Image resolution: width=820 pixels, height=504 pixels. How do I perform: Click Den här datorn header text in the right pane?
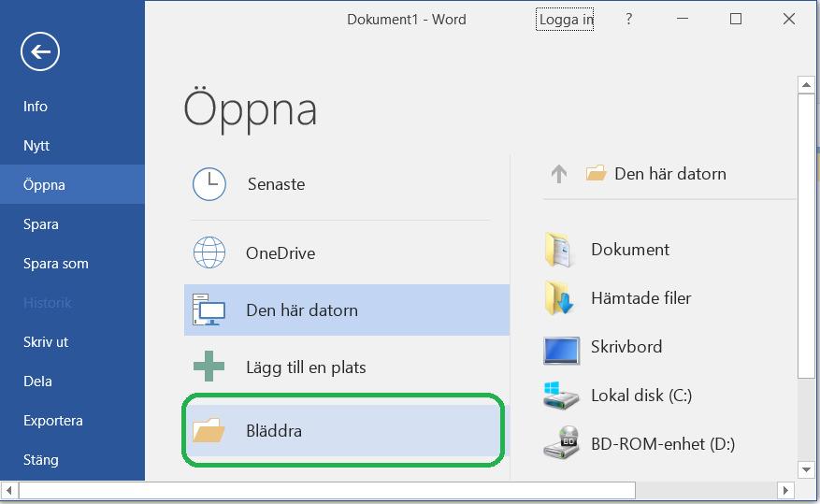[670, 174]
